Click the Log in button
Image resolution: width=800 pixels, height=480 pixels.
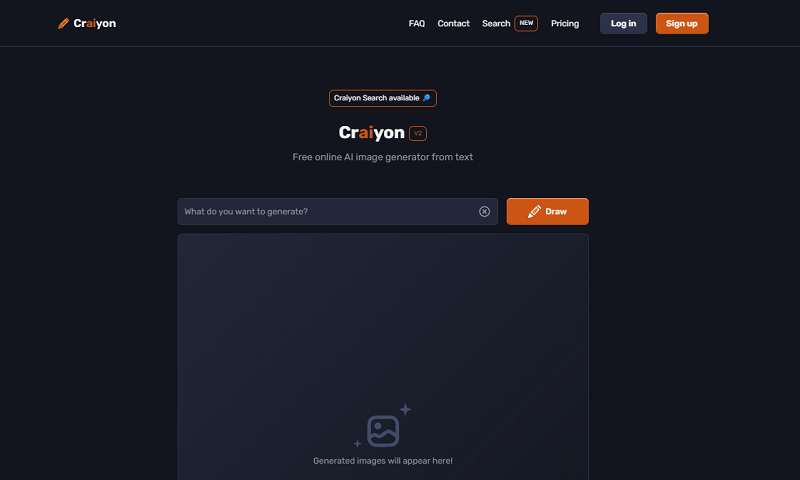pyautogui.click(x=623, y=23)
